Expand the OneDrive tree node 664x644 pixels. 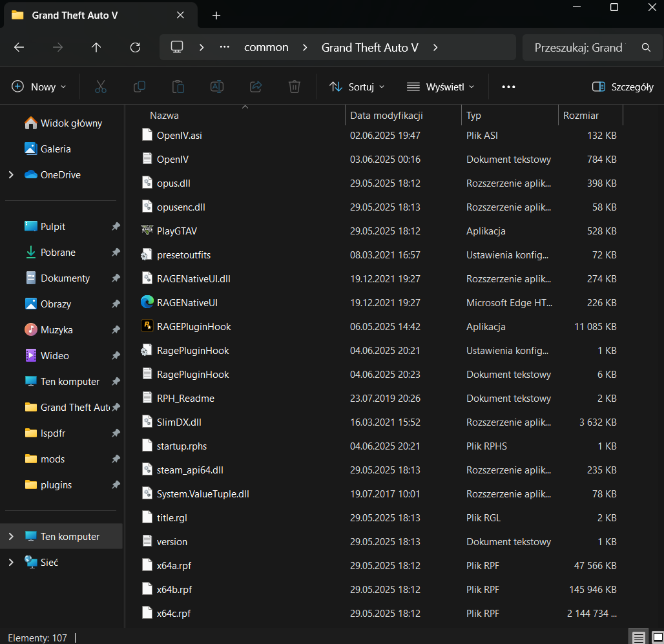(x=11, y=175)
